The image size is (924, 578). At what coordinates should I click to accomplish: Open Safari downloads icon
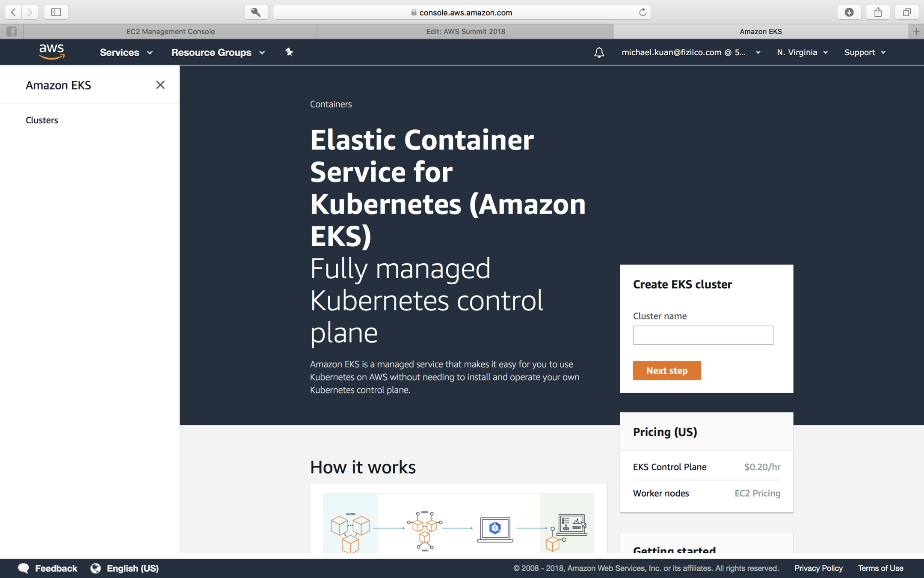pyautogui.click(x=849, y=12)
